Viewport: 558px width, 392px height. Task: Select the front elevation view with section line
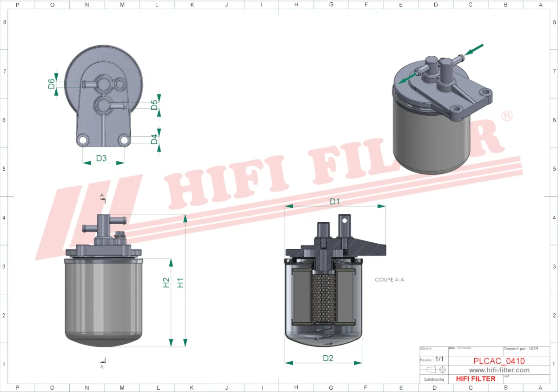pos(103,280)
